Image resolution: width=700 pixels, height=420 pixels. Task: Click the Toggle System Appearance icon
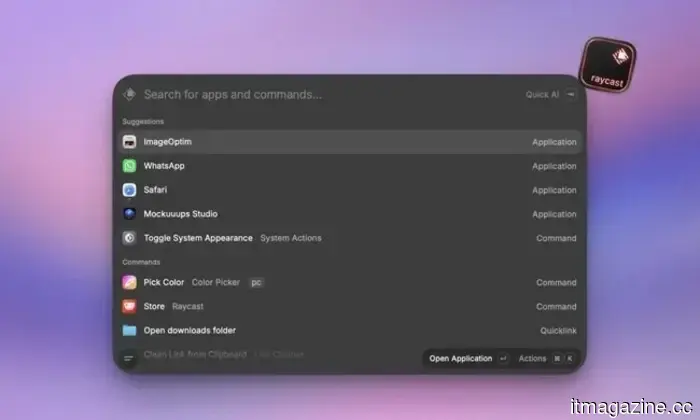click(129, 238)
